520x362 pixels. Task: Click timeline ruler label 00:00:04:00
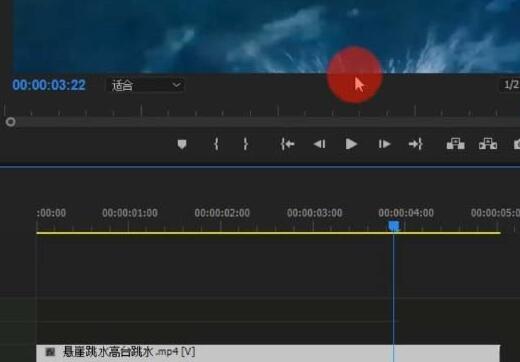(x=406, y=213)
